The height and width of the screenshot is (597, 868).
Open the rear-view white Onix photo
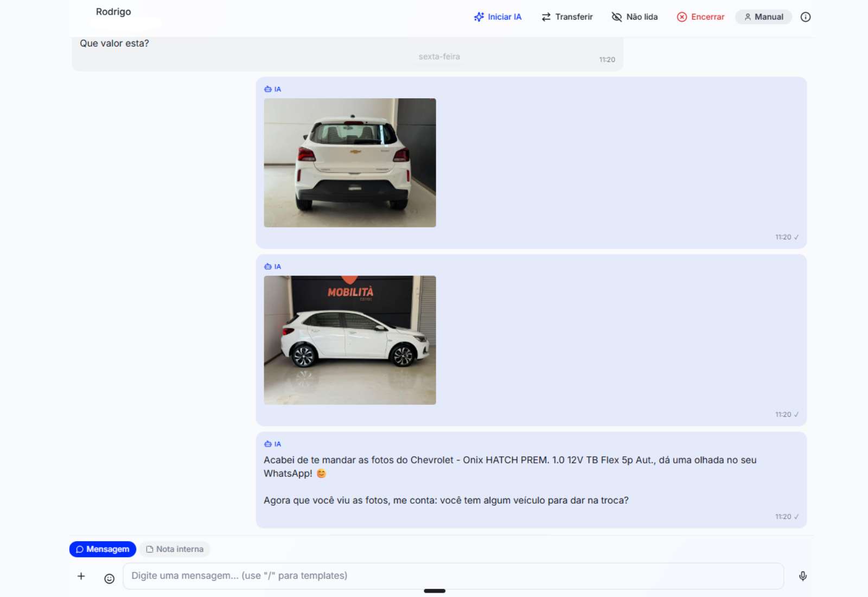click(x=350, y=163)
